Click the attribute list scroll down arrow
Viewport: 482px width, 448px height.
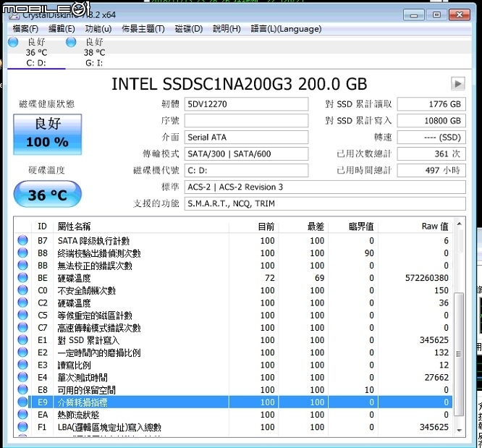click(459, 430)
